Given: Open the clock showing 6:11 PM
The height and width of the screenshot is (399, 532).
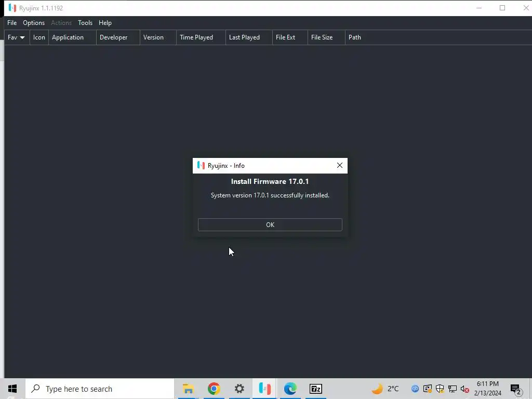Looking at the screenshot, I should click(x=487, y=389).
